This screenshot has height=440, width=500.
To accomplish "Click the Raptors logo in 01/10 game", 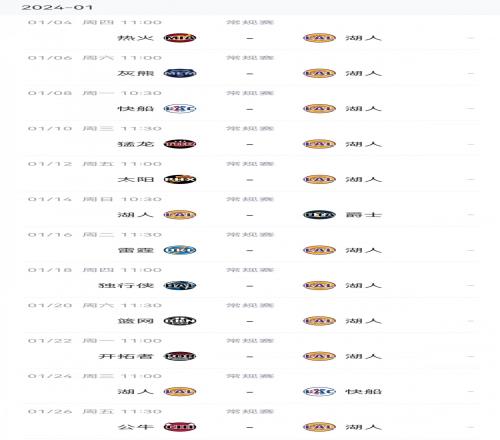I will (x=180, y=144).
